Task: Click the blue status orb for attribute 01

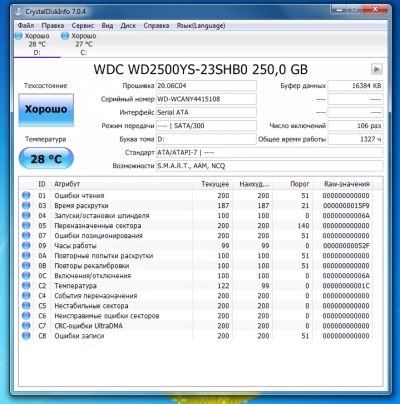Action: pos(26,195)
